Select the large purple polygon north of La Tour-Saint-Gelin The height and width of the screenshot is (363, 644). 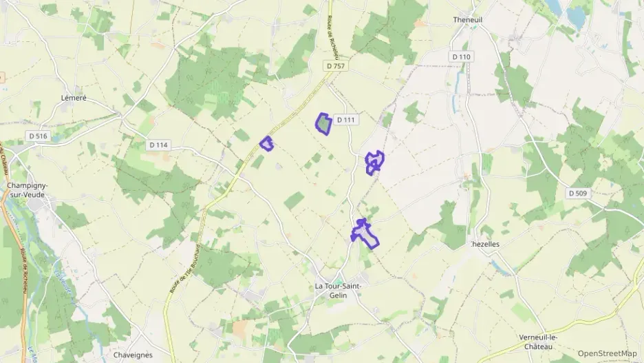(x=365, y=234)
